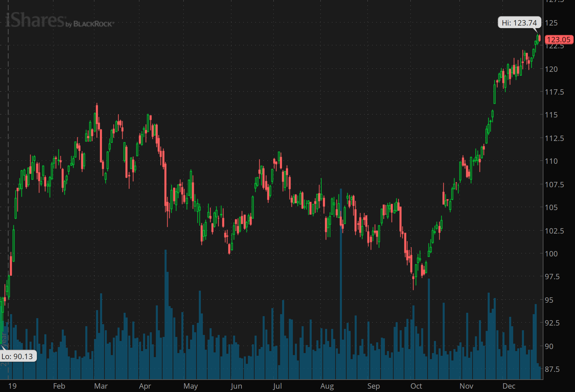Click the tallest volume bar in August
Viewport: 575px width, 392px height.
(x=341, y=284)
